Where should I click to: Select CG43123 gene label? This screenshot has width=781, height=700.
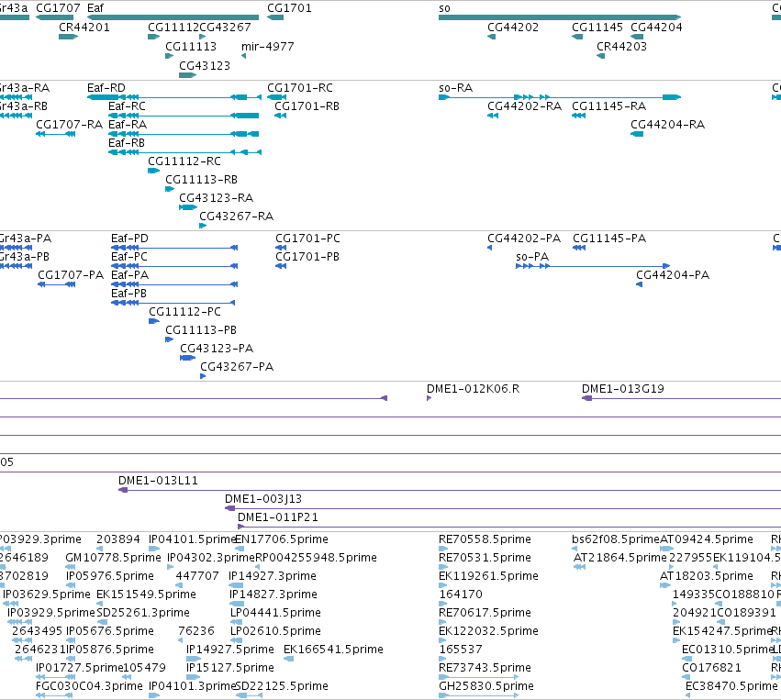[205, 66]
